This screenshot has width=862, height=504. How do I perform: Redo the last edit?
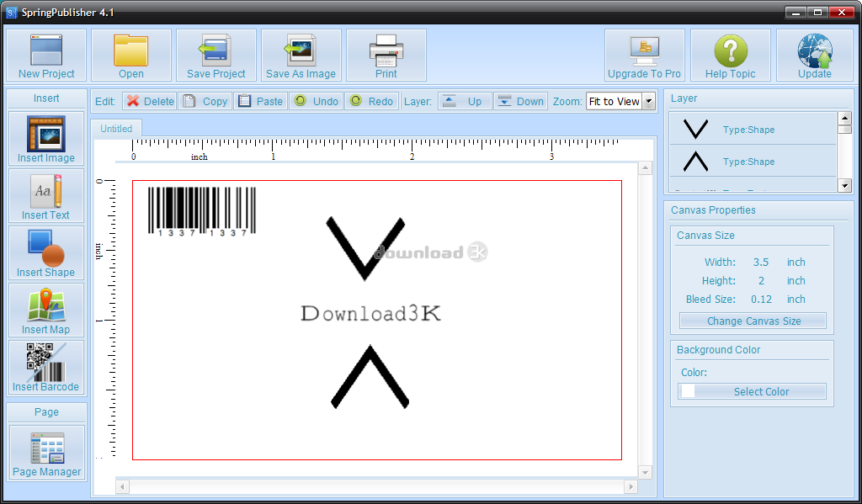pos(371,101)
